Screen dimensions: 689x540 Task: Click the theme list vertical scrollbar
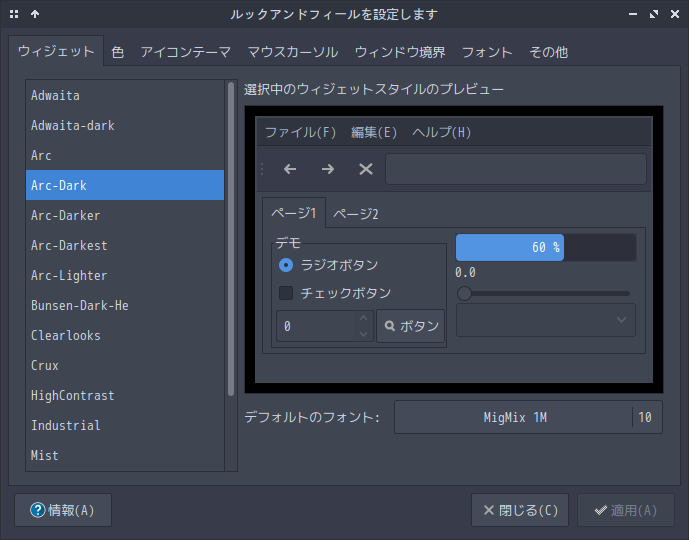coord(231,239)
